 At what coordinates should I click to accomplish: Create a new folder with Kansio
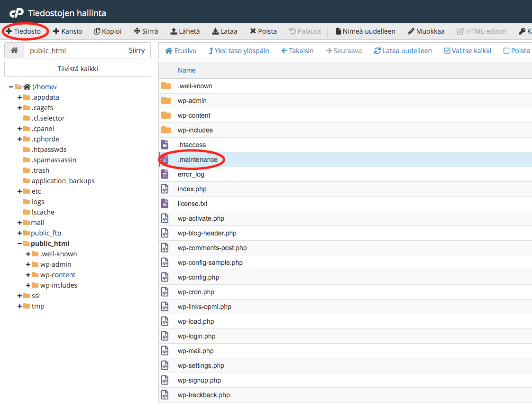click(x=67, y=31)
